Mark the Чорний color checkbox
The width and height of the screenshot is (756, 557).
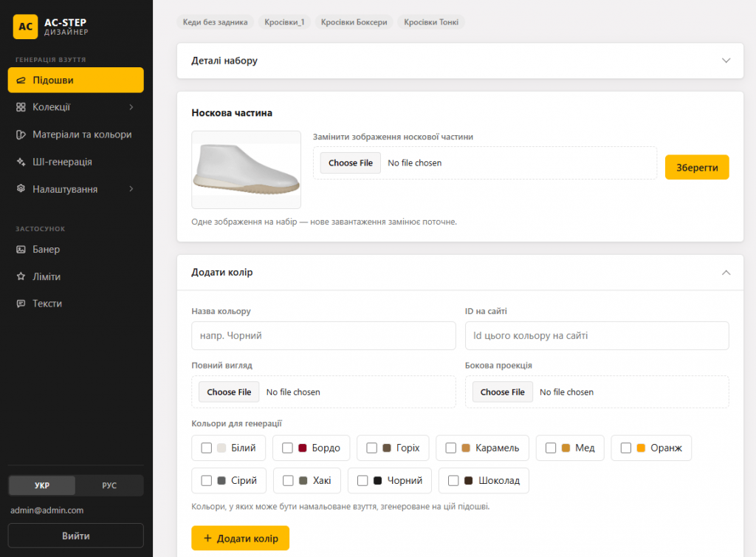(x=362, y=481)
